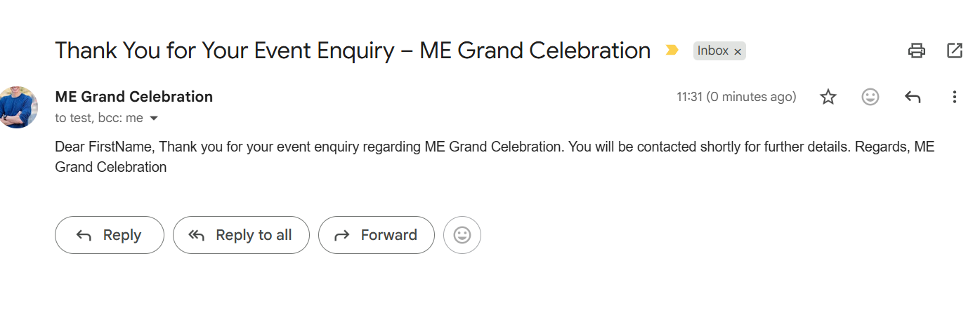This screenshot has height=322, width=980.
Task: Star this email message
Action: coord(828,98)
